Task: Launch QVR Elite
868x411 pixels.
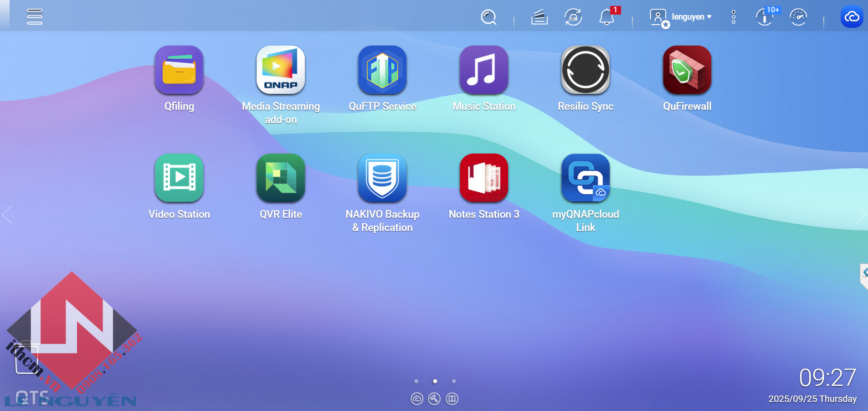Action: coord(281,178)
